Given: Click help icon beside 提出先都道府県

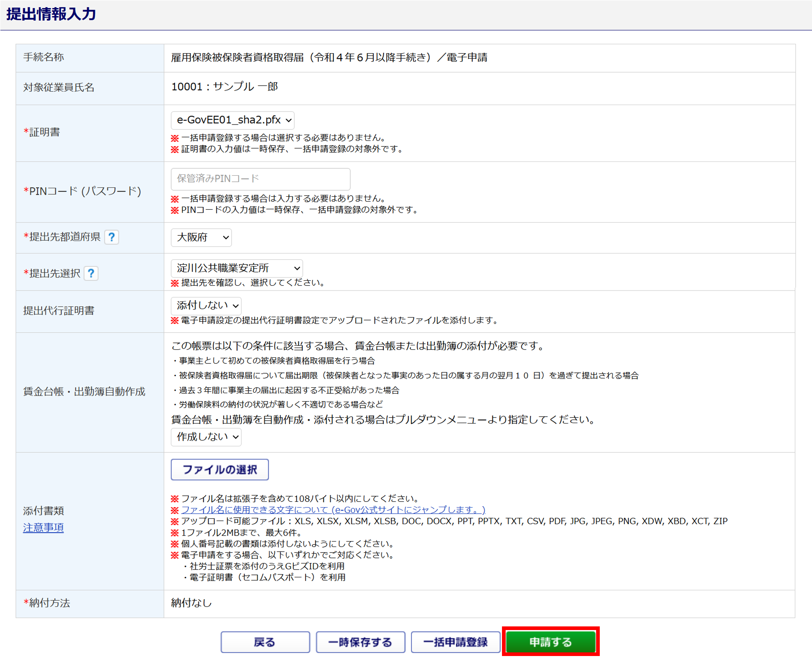Looking at the screenshot, I should (x=112, y=237).
